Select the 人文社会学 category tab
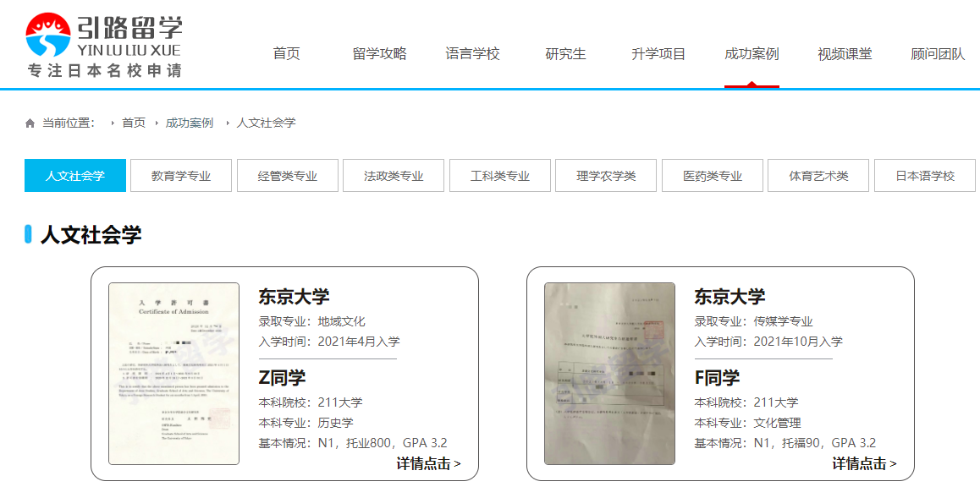Image resolution: width=980 pixels, height=487 pixels. pyautogui.click(x=75, y=176)
